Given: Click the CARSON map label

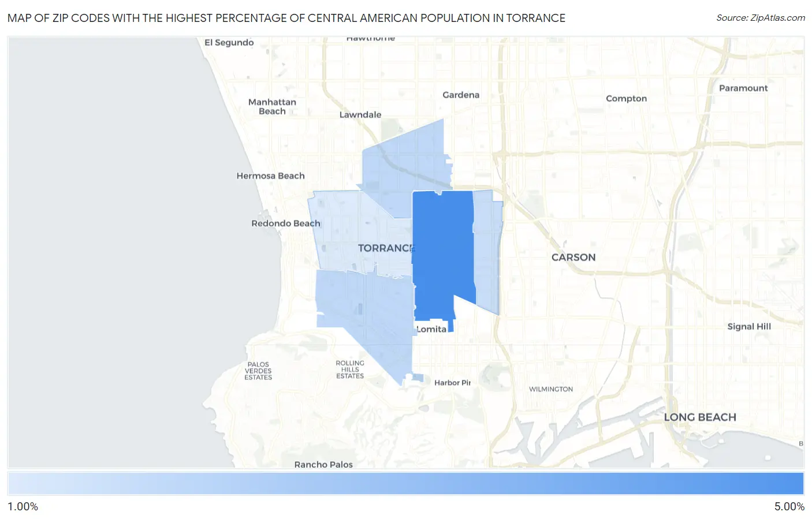Looking at the screenshot, I should coord(573,257).
